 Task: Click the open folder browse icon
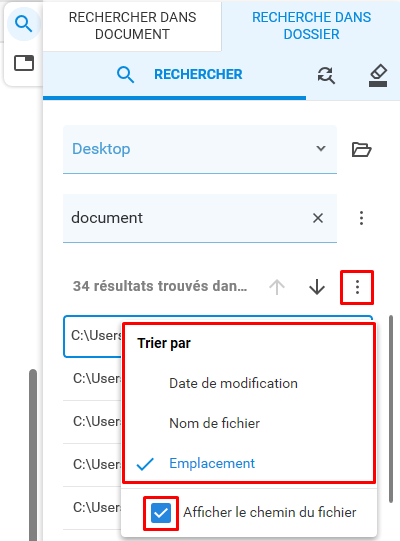coord(361,149)
